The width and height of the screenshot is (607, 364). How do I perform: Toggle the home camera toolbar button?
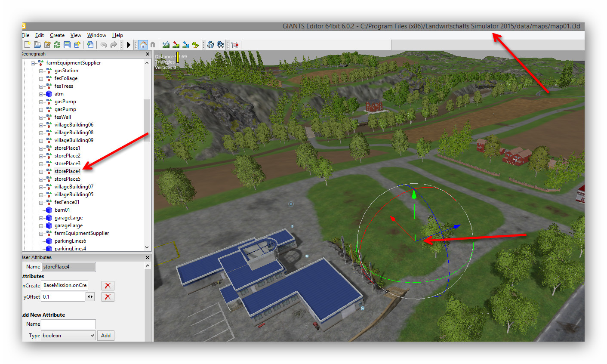pos(143,45)
